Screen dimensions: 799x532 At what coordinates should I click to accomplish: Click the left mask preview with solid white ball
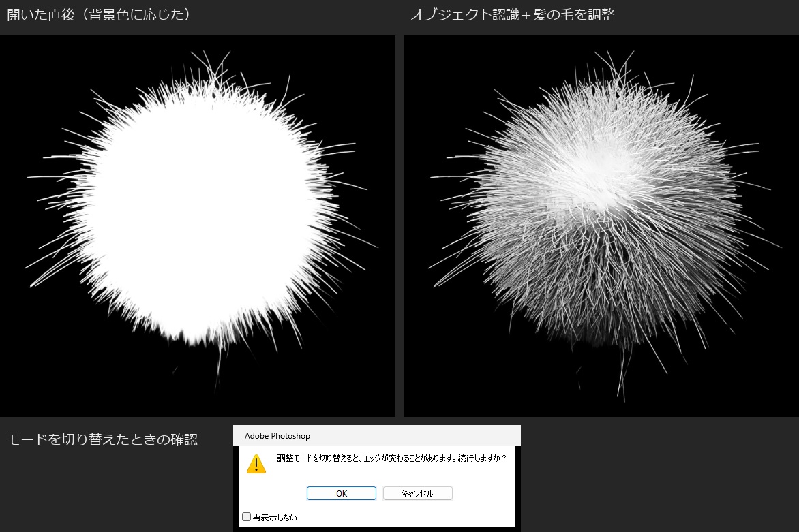tap(198, 226)
